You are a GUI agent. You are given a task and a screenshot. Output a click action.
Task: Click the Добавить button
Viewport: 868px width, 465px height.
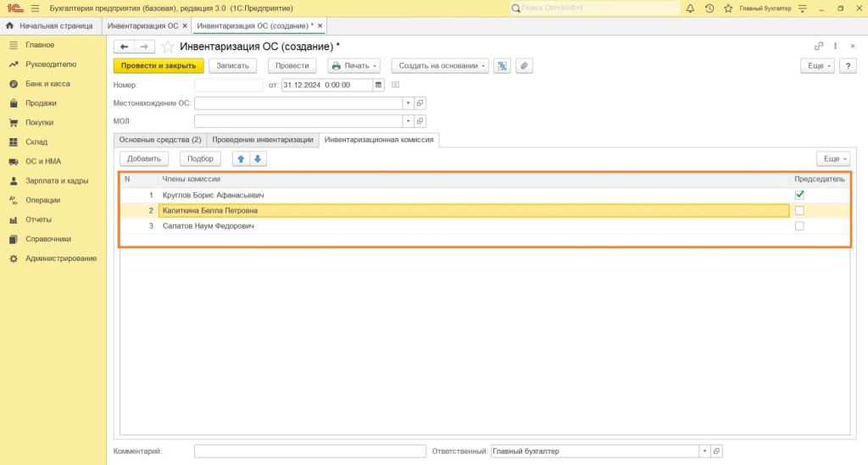click(144, 158)
